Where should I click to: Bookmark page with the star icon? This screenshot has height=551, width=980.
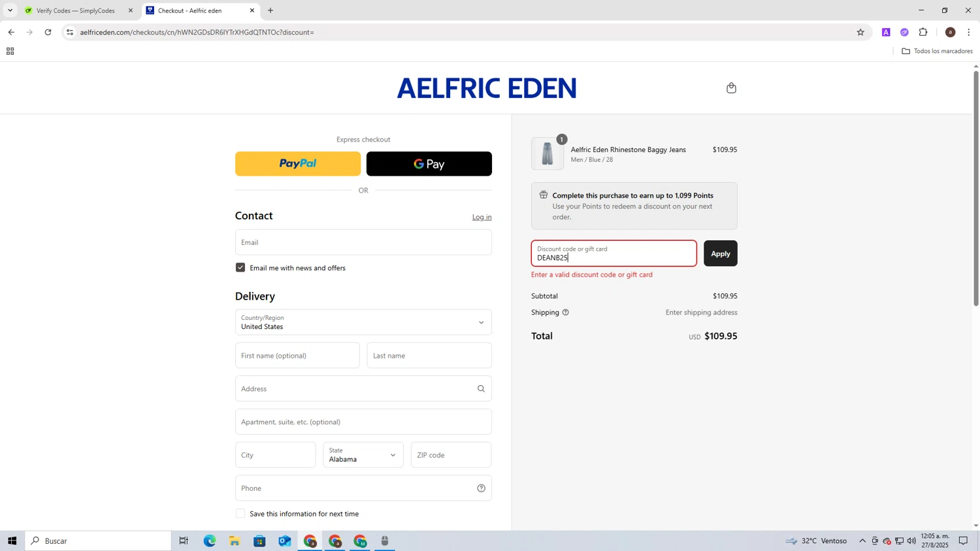[x=860, y=32]
